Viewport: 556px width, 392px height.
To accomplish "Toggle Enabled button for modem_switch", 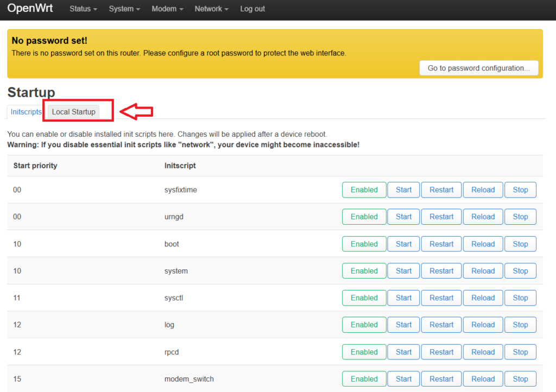I will pyautogui.click(x=364, y=379).
